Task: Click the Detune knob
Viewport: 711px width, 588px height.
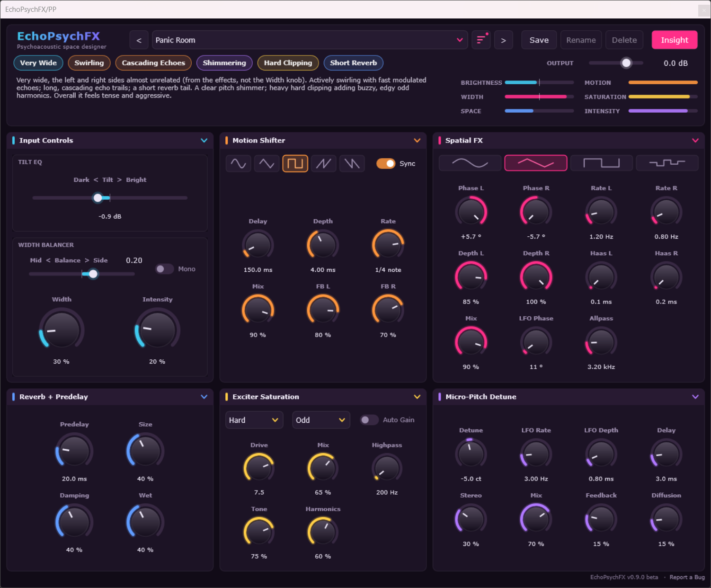Action: click(x=471, y=454)
